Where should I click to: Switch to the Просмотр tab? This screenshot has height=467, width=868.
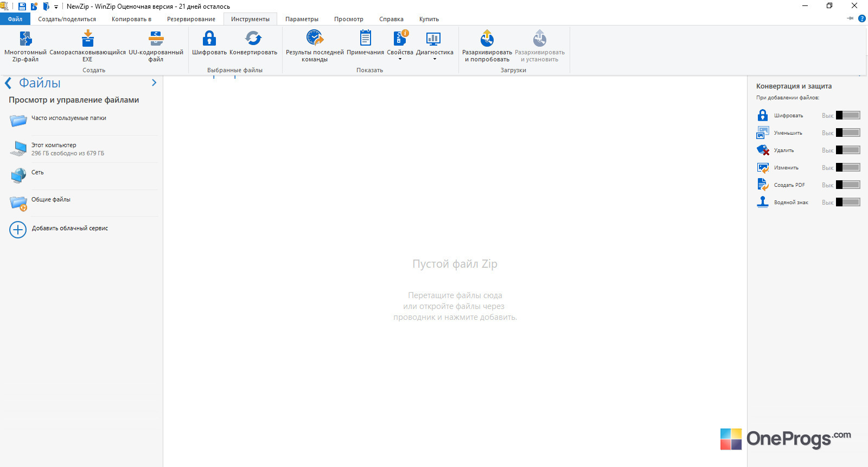click(349, 19)
